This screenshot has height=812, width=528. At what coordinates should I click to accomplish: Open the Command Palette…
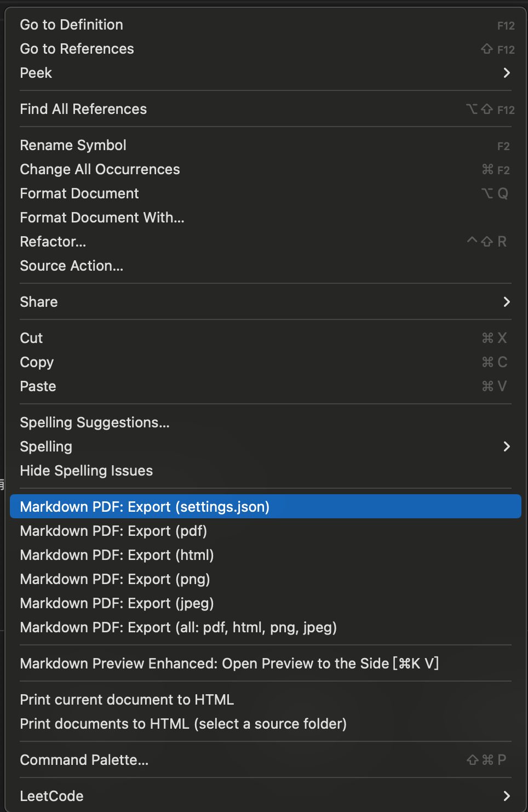[x=84, y=760]
